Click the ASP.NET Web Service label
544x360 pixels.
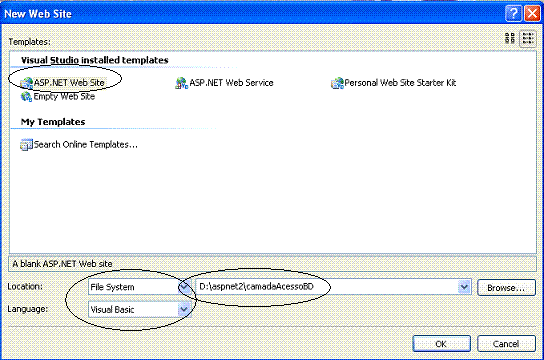pos(231,83)
